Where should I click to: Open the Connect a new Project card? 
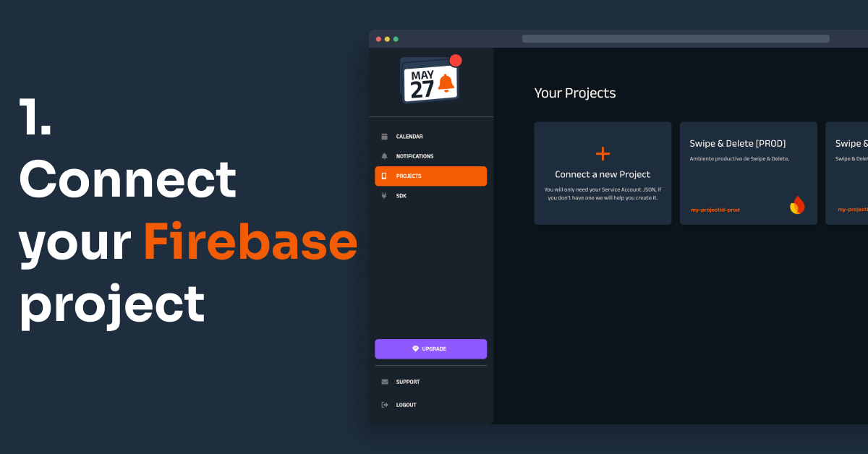point(603,173)
